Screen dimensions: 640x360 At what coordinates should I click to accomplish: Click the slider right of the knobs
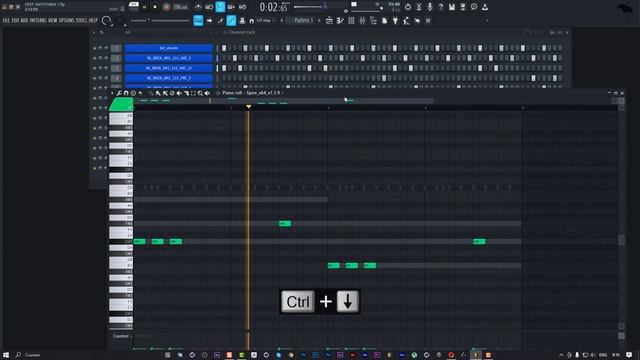point(160,21)
